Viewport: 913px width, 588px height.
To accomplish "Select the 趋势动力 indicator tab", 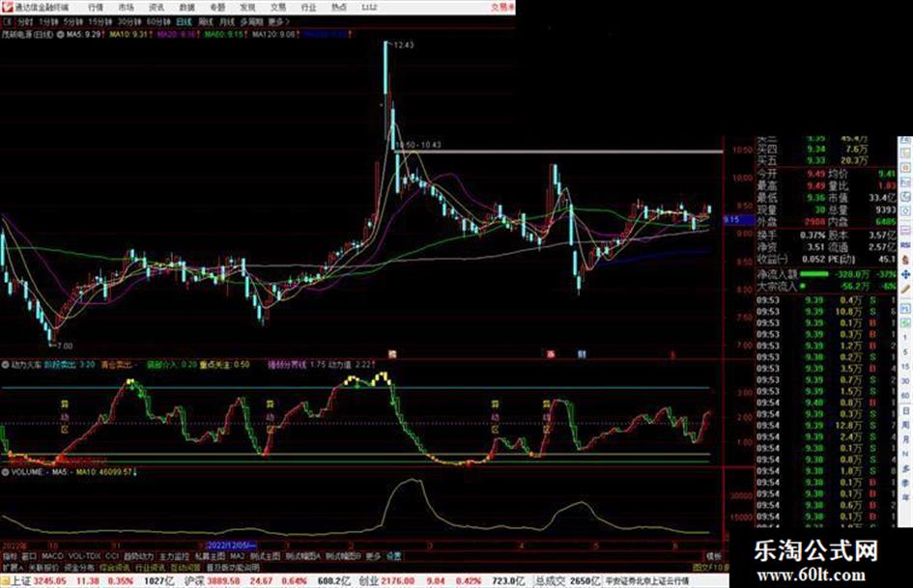I will point(138,556).
